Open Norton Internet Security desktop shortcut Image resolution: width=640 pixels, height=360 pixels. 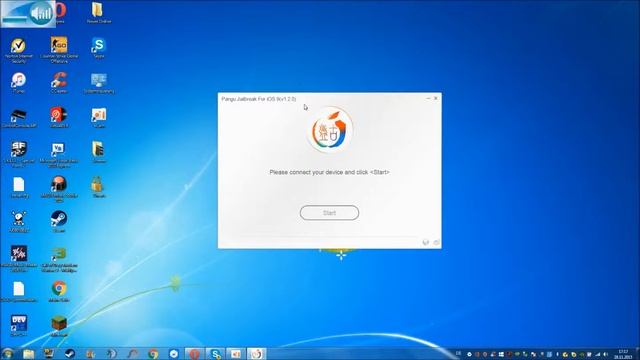(18, 50)
